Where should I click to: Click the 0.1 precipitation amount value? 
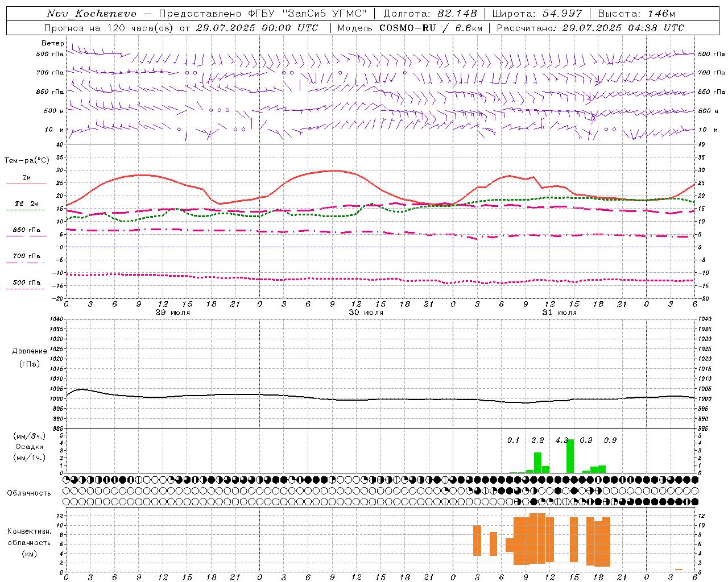click(514, 440)
